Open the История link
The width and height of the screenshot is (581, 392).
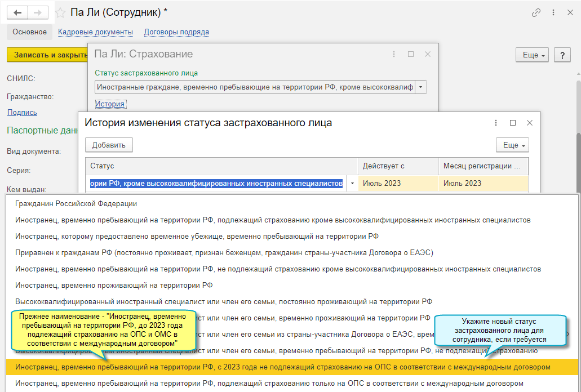109,104
